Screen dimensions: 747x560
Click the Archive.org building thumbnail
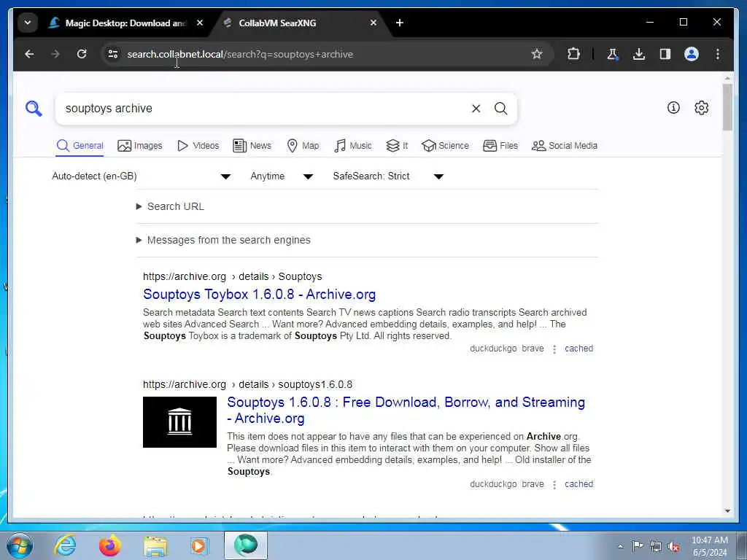(179, 422)
